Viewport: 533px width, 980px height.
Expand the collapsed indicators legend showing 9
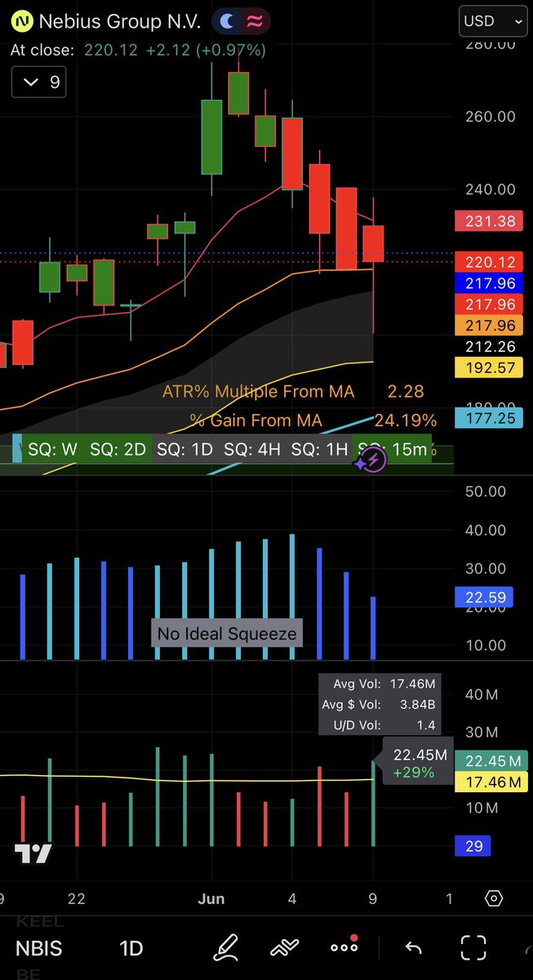click(39, 82)
